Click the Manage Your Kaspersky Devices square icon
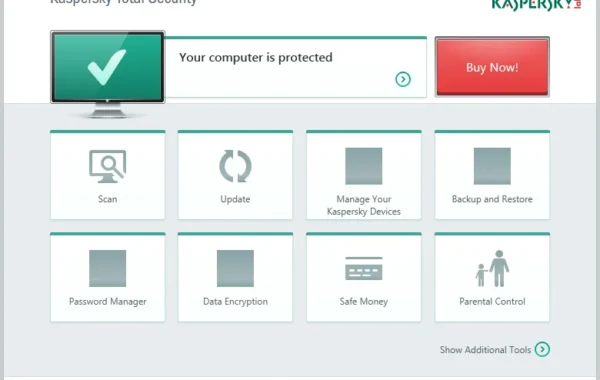The image size is (600, 380). pyautogui.click(x=364, y=166)
